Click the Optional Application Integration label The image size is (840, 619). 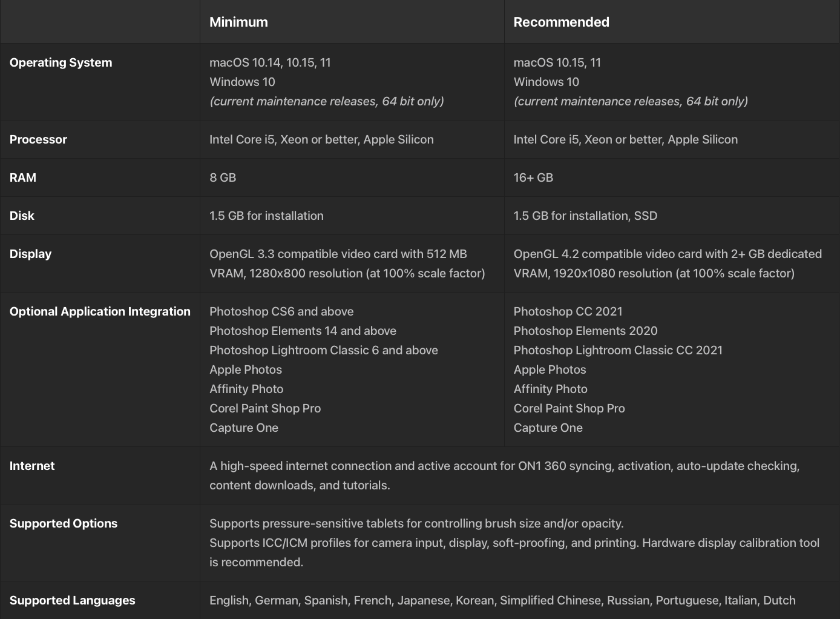pos(100,311)
